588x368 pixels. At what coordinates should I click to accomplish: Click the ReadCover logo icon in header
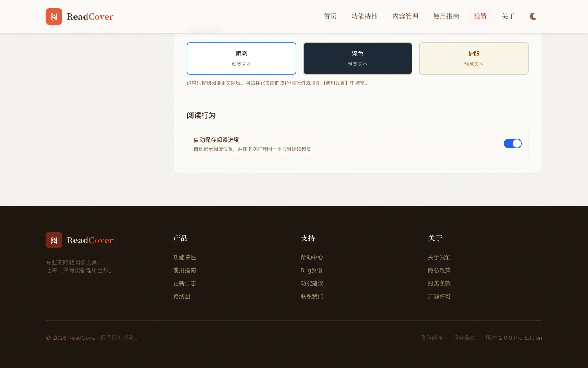point(54,16)
